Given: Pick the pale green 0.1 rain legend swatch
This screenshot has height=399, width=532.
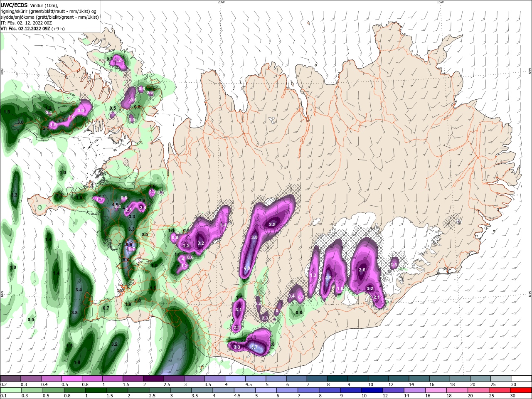Looking at the screenshot, I should tap(10, 390).
